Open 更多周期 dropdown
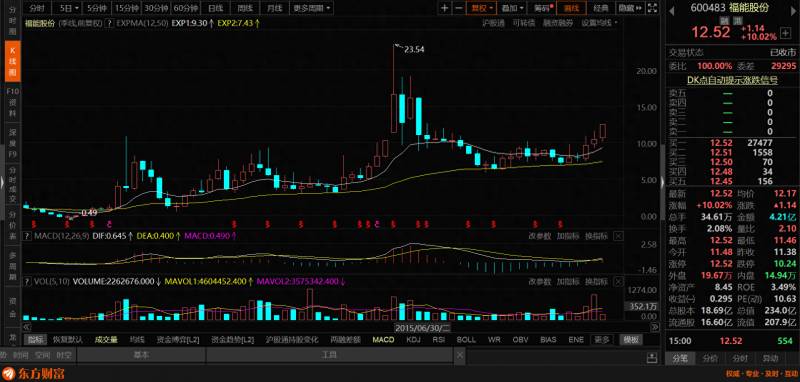Screen dimensions: 800x382 311,8
